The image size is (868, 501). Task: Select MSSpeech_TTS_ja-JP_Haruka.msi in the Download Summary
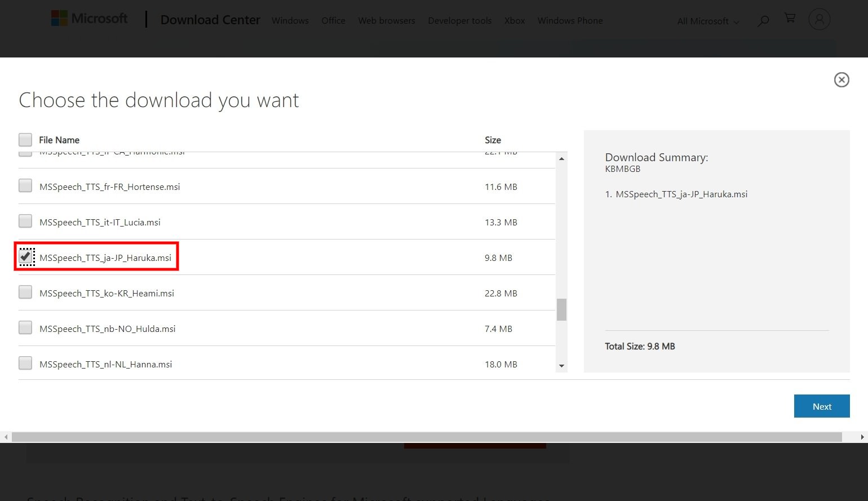click(x=681, y=194)
